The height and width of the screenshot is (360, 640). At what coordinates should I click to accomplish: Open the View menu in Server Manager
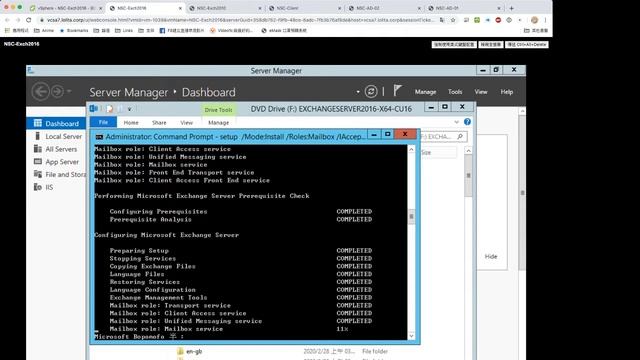coord(481,92)
